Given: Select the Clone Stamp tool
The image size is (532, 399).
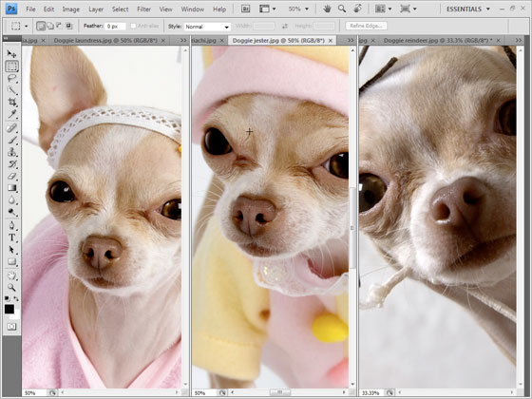Looking at the screenshot, I should tap(11, 152).
